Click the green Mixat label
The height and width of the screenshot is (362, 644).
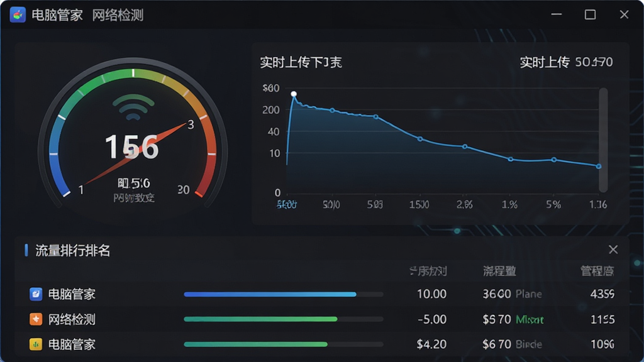[x=530, y=319]
